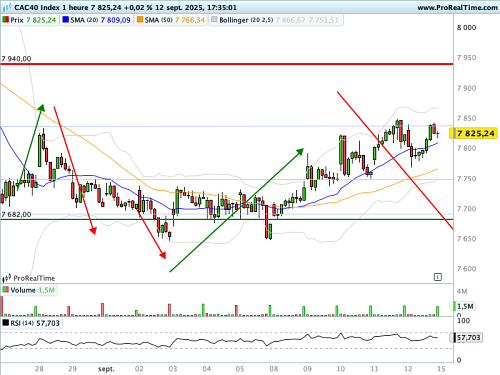Image resolution: width=500 pixels, height=375 pixels.
Task: Select the RSI (14) 57,703 indicator label
Action: 32,323
